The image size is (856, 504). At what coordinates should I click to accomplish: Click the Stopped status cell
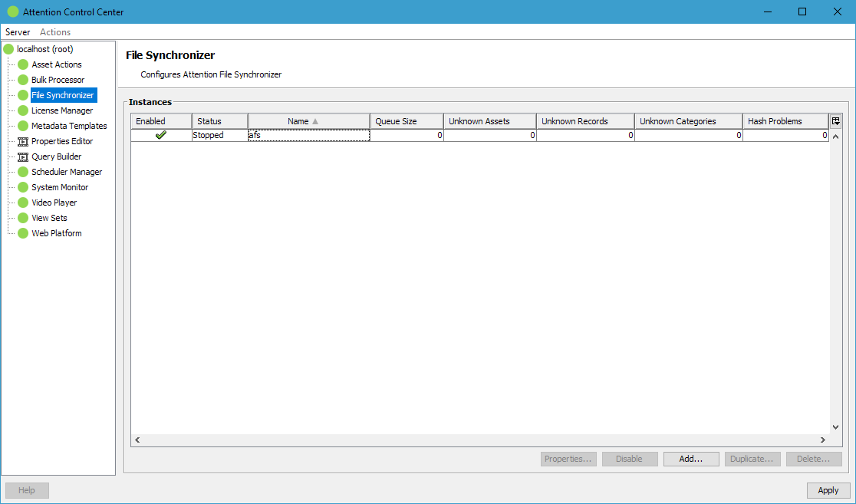(220, 135)
